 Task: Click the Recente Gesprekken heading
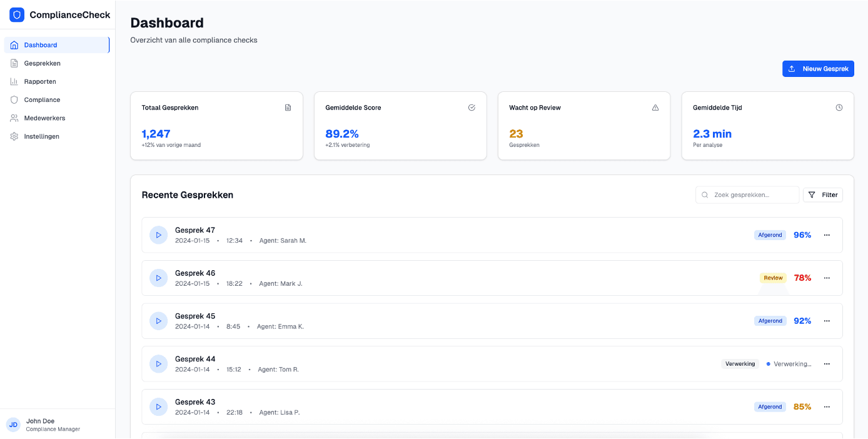point(188,195)
